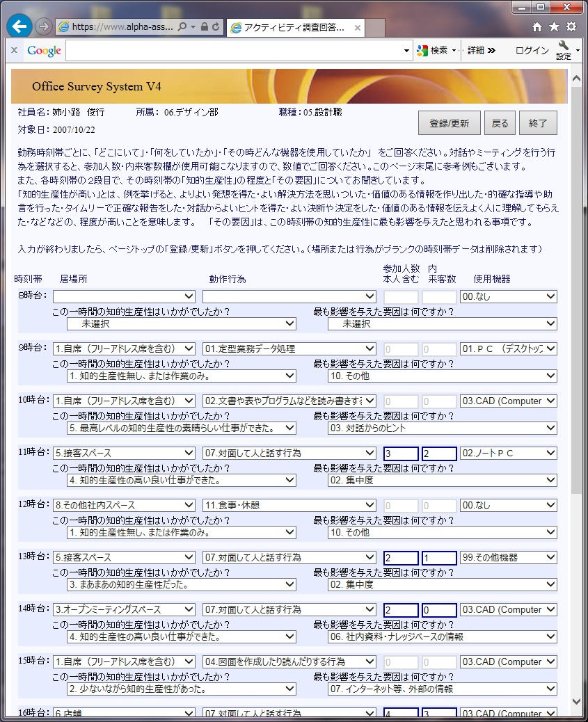Open 12時台 知的生産性 dropdown
Image resolution: width=588 pixels, height=722 pixels.
pyautogui.click(x=181, y=532)
